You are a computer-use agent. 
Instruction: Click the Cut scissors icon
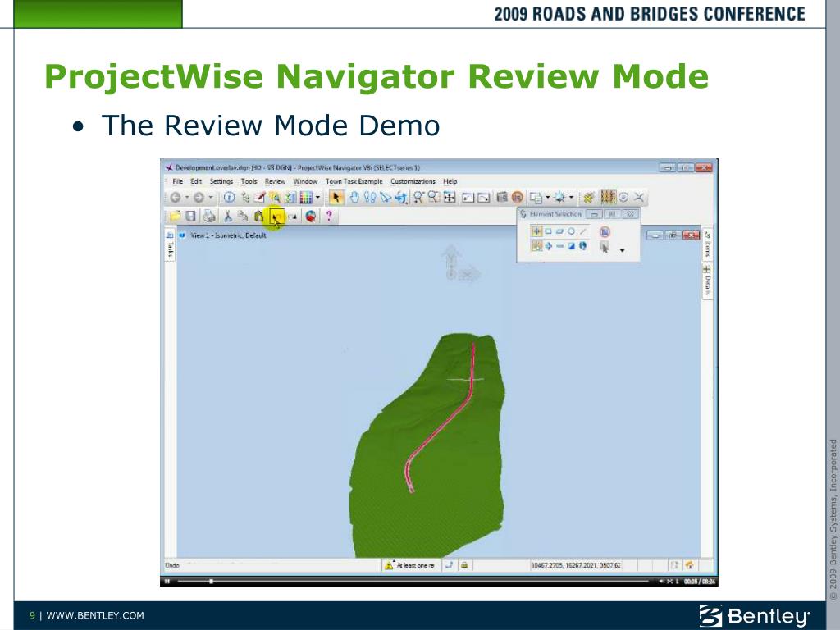(228, 216)
